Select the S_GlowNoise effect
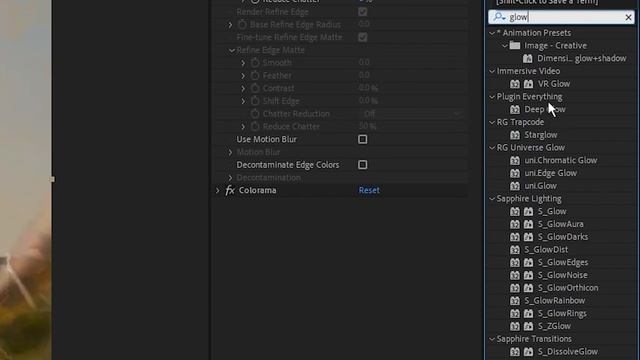 [562, 275]
